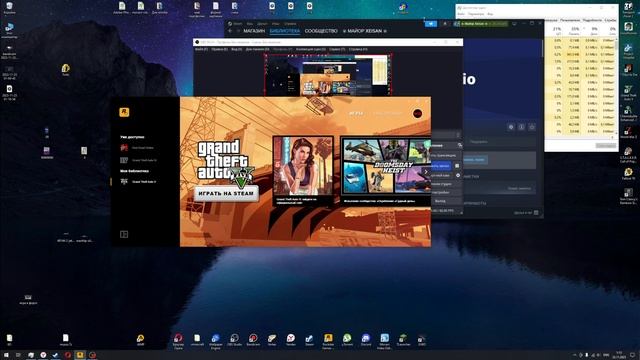Open the news card with the woman artwork
The image size is (640, 360).
[303, 170]
